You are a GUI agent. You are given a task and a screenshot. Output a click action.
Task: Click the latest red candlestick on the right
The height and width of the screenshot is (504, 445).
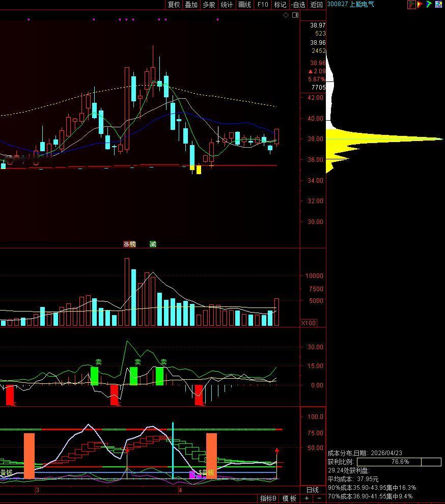pyautogui.click(x=277, y=136)
